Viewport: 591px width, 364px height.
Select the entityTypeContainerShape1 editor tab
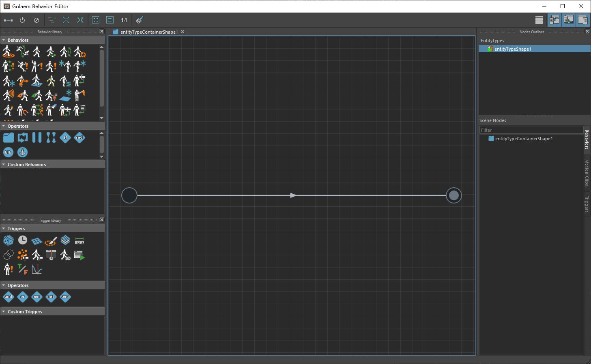pos(148,32)
